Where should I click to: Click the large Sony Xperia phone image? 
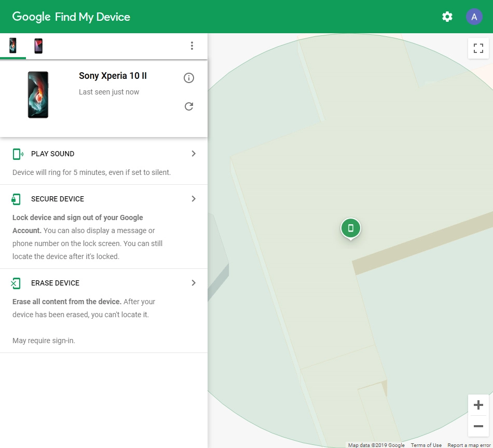[x=38, y=94]
